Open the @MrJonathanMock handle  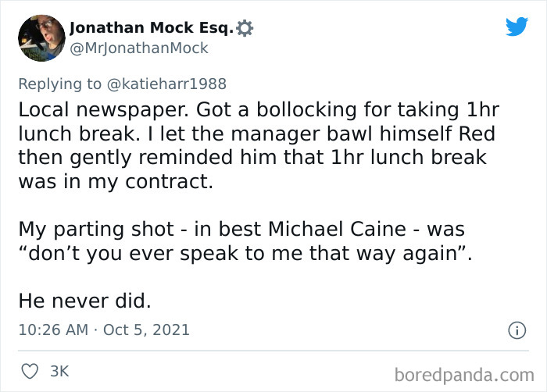139,48
